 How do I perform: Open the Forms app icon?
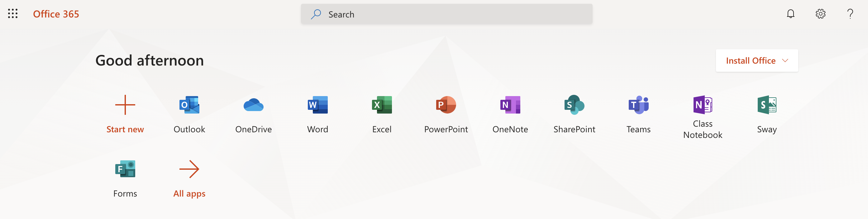(125, 169)
